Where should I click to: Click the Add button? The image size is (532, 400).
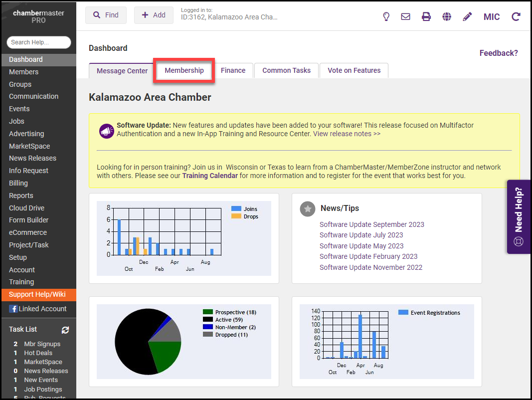point(154,15)
